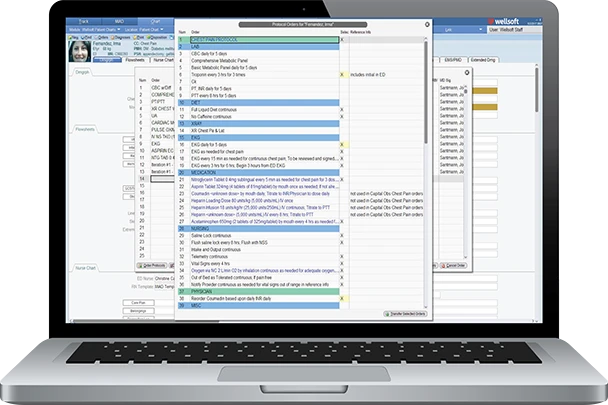Toggle selection for Troponin every 3 hrs
This screenshot has height=405, width=608.
(x=342, y=74)
